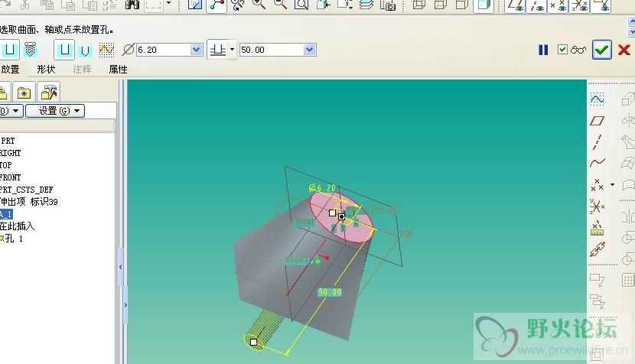Click the refit zoom icon
Image resolution: width=635 pixels, height=364 pixels.
coord(301,5)
